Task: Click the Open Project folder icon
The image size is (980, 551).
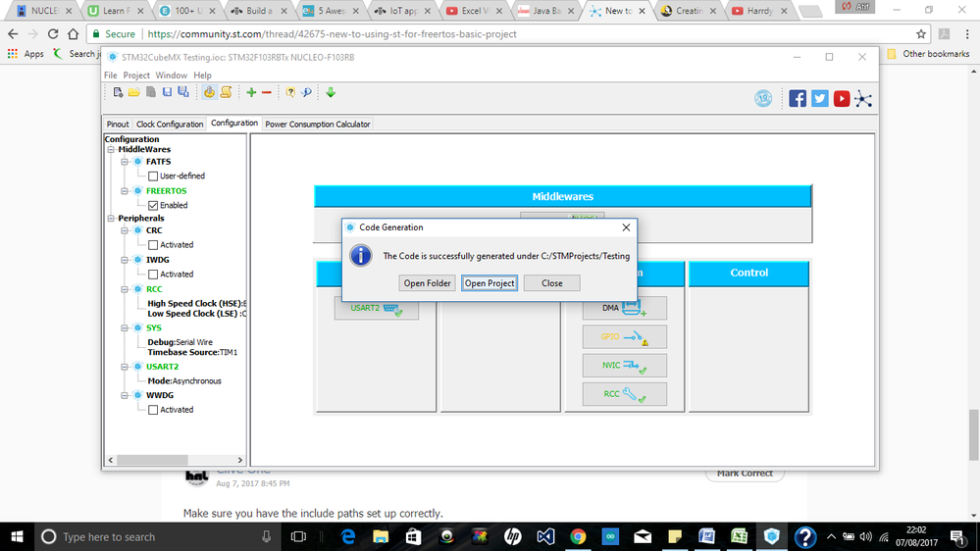Action: pos(133,92)
